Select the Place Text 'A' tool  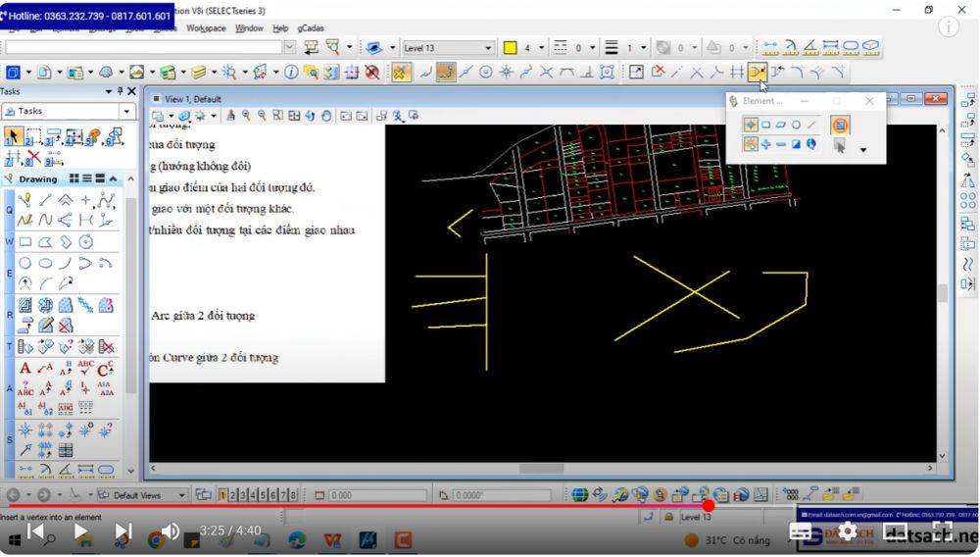coord(25,369)
